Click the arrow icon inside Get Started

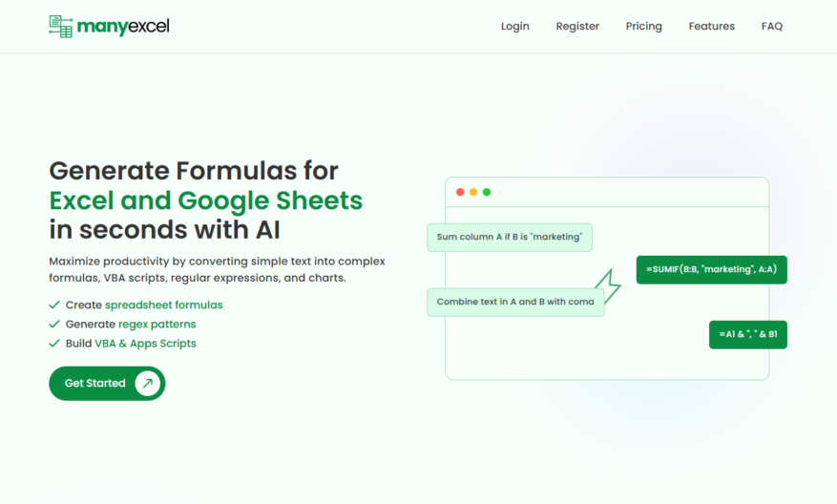point(147,384)
